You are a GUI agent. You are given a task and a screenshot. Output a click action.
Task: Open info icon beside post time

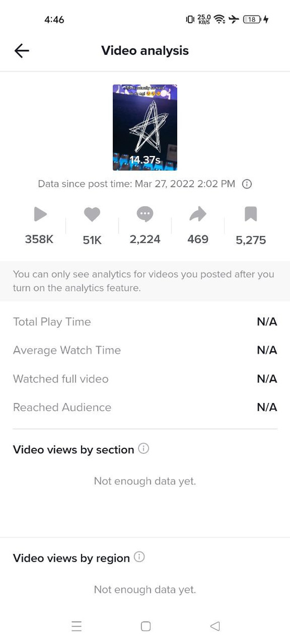(x=246, y=184)
